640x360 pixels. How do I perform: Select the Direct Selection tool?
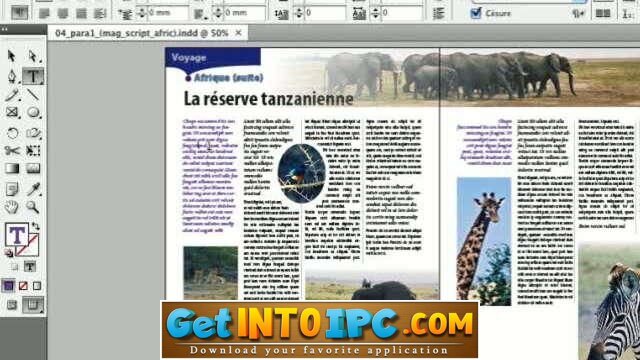(33, 56)
